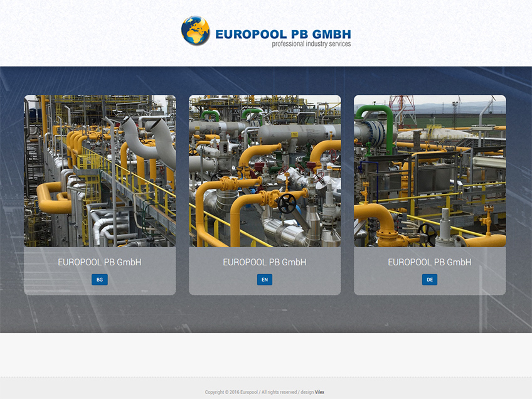Open the Vilex design link in footer

(x=319, y=392)
